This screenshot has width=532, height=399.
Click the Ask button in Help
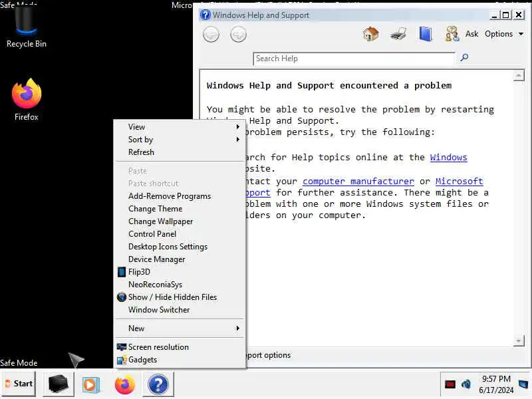471,34
